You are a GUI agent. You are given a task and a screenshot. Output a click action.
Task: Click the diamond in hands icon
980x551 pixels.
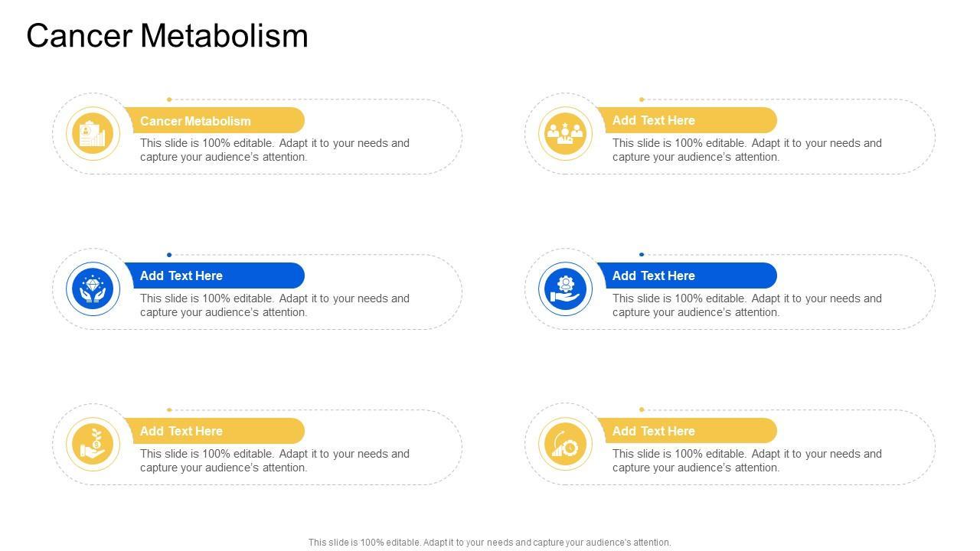click(93, 289)
